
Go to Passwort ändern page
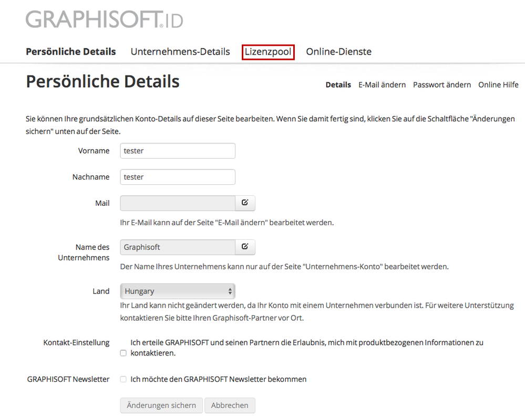coord(442,85)
